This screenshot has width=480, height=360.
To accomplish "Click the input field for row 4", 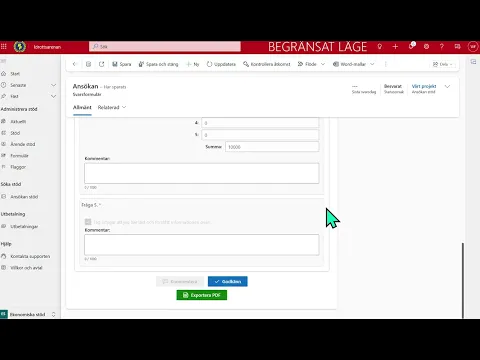I will coord(260,123).
